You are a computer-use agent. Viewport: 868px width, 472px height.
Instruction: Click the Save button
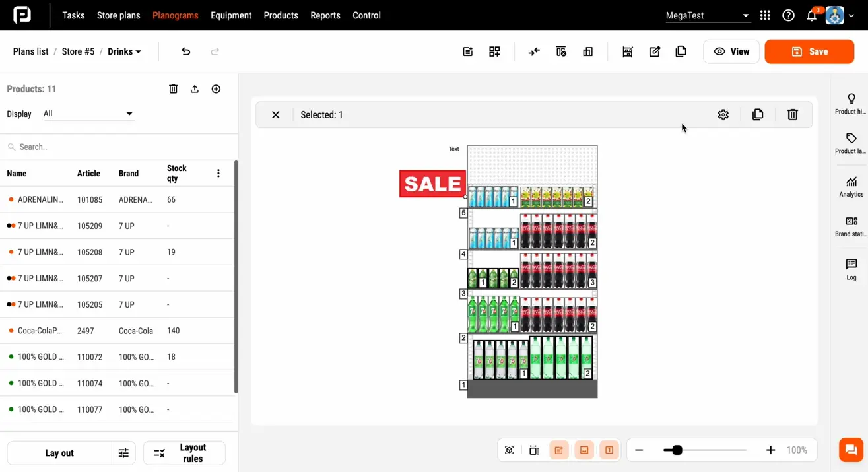809,51
